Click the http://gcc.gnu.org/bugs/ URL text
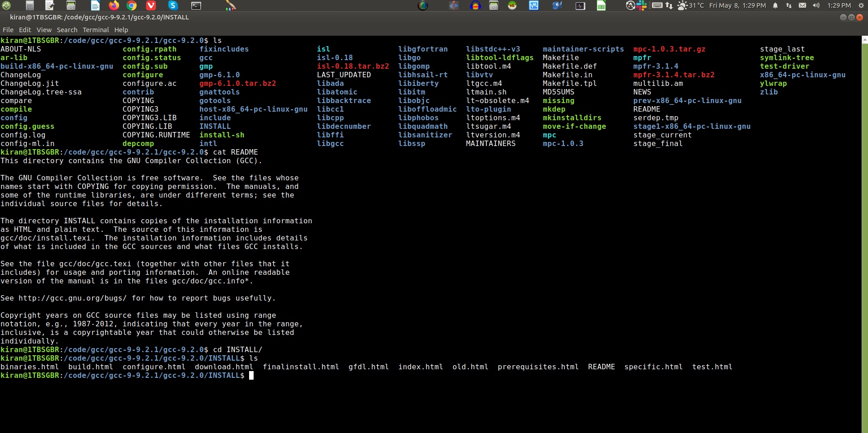868x433 pixels. (73, 298)
